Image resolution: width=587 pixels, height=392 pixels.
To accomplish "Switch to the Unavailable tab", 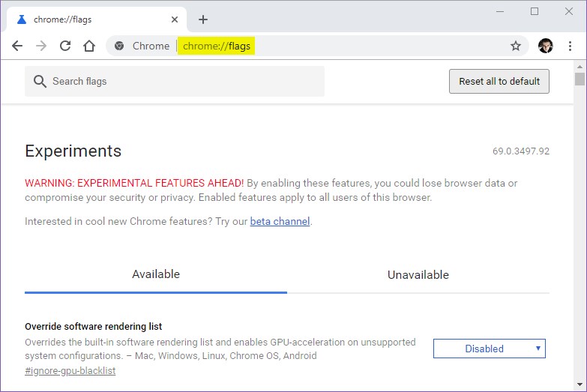I will click(x=418, y=275).
